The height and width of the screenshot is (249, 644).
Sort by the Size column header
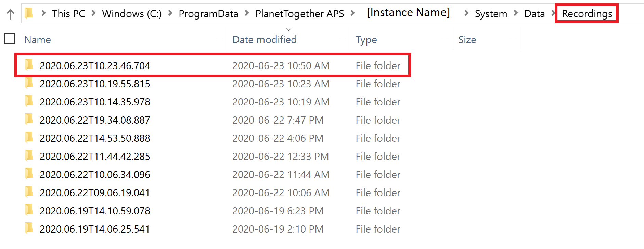(x=467, y=40)
